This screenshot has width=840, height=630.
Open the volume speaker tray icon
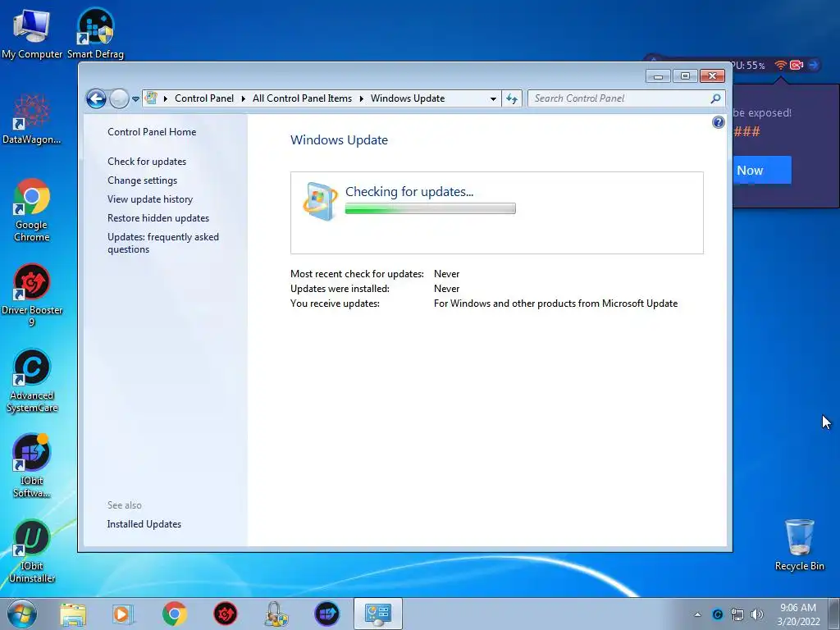(x=757, y=614)
